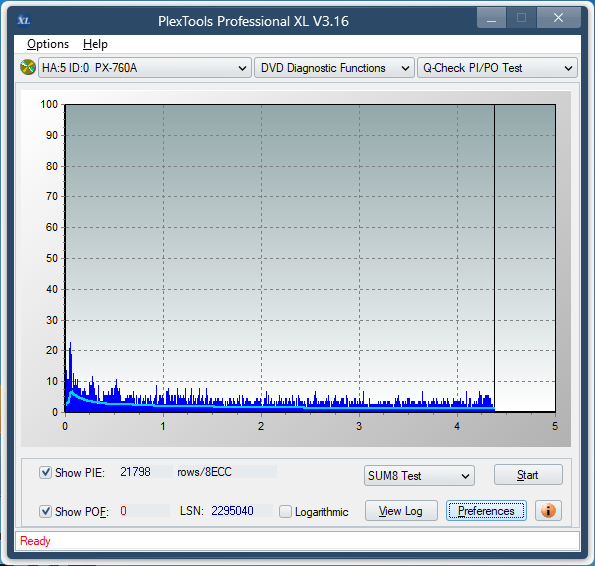Open the Preferences button
595x566 pixels.
coord(486,511)
